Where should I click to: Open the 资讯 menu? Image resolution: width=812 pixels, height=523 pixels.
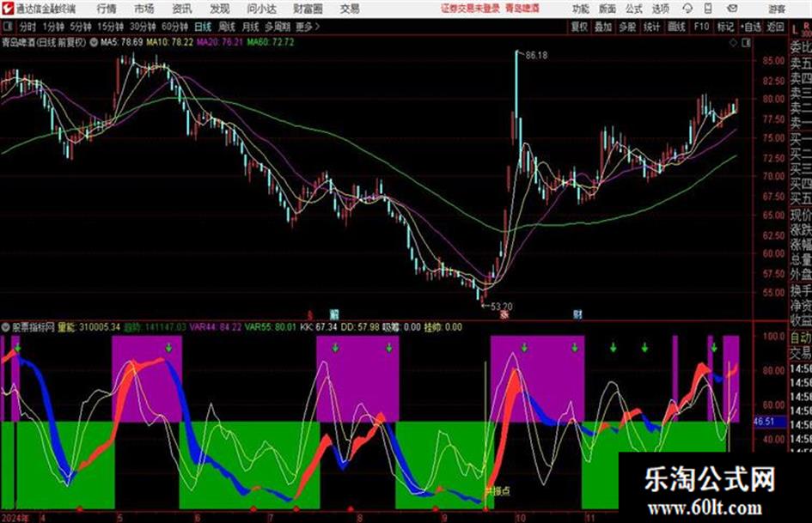coord(181,9)
